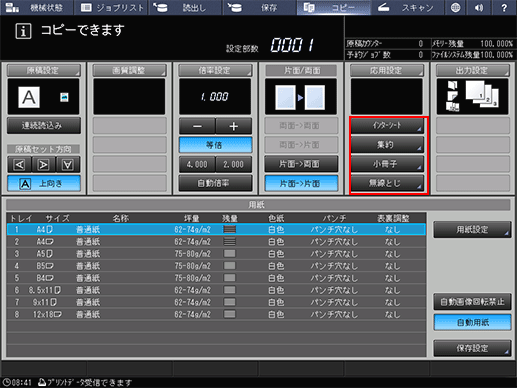Switch to the ジョブリスト tab
517x388 pixels.
click(x=111, y=7)
